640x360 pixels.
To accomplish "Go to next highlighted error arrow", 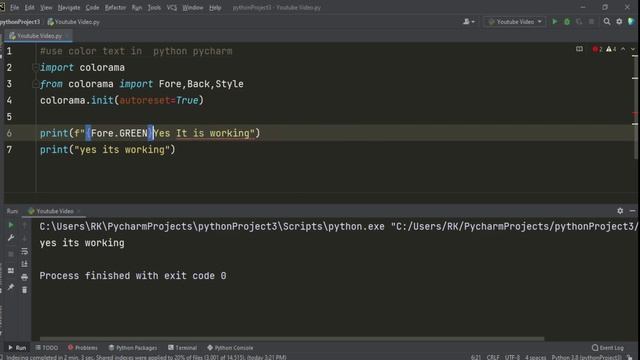I will click(x=633, y=49).
